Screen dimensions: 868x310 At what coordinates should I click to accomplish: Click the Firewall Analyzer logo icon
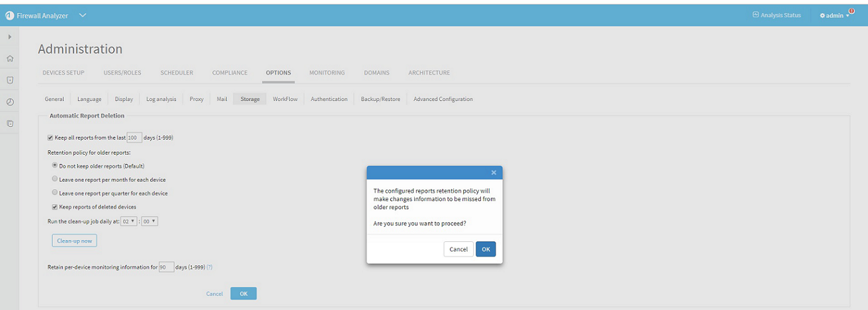[9, 15]
